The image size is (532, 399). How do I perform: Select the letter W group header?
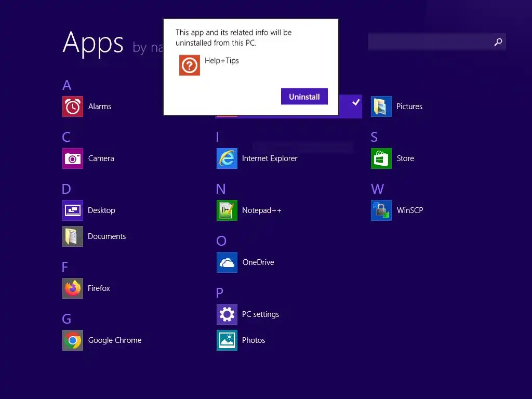click(x=377, y=189)
